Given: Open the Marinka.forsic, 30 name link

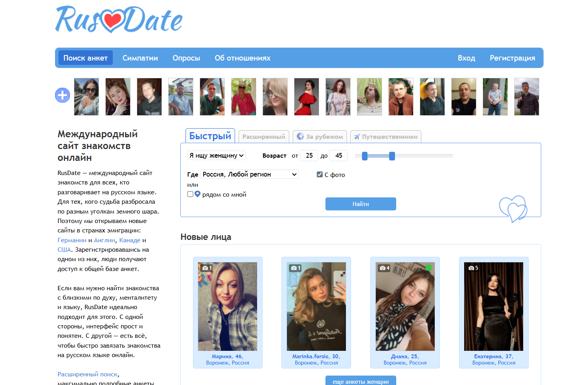Looking at the screenshot, I should 316,356.
